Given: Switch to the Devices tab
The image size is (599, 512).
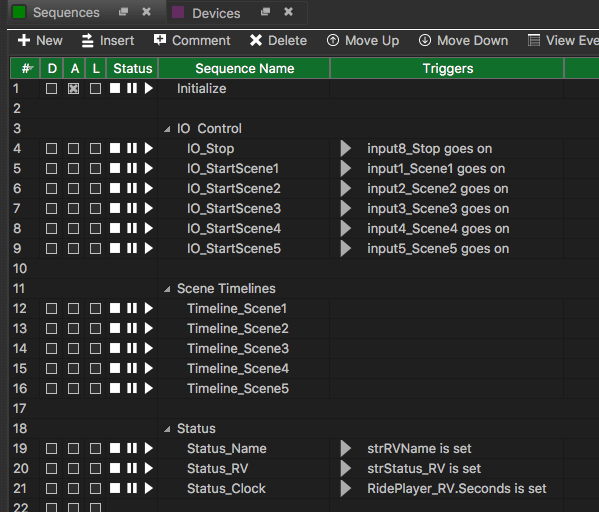Looking at the screenshot, I should [x=216, y=13].
